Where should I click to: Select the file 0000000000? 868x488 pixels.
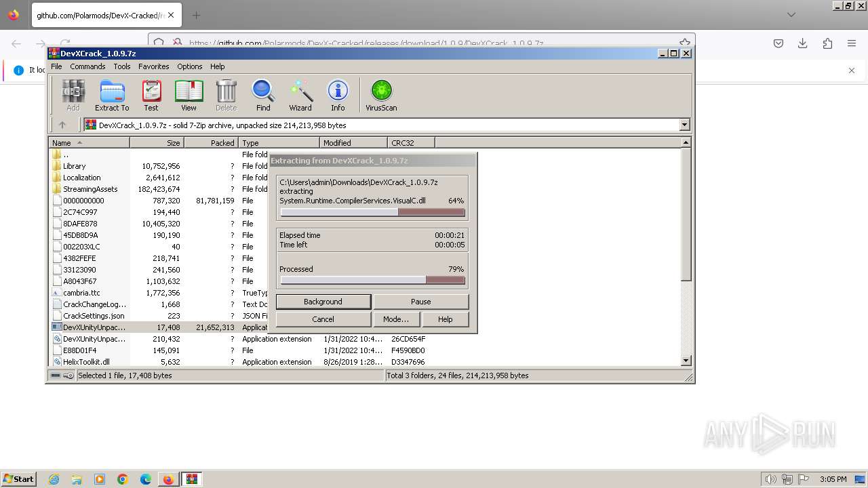coord(83,201)
